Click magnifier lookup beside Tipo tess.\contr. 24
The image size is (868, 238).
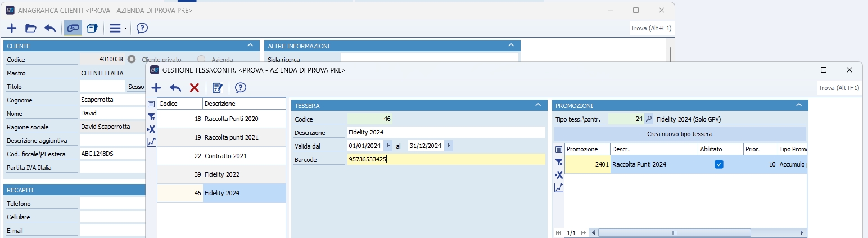pos(649,119)
